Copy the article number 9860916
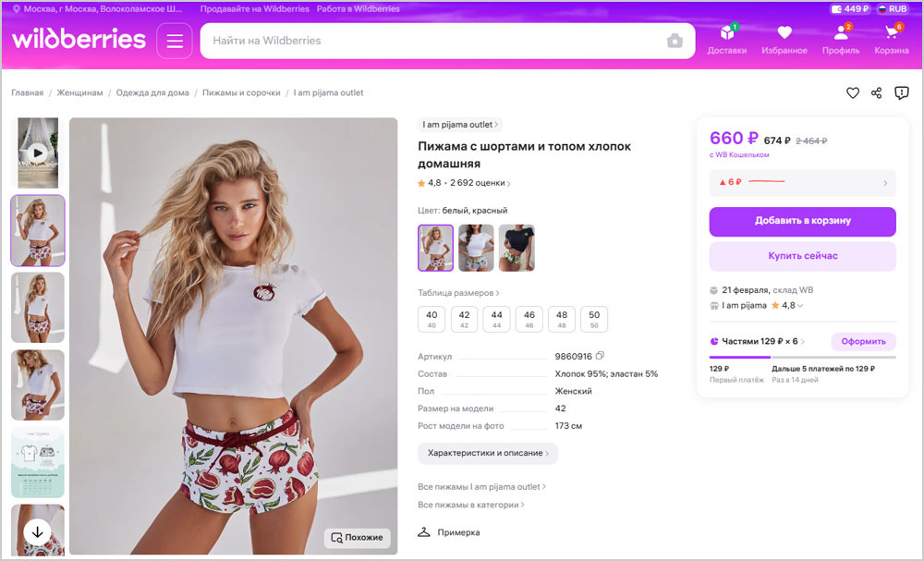Image resolution: width=924 pixels, height=561 pixels. (600, 356)
